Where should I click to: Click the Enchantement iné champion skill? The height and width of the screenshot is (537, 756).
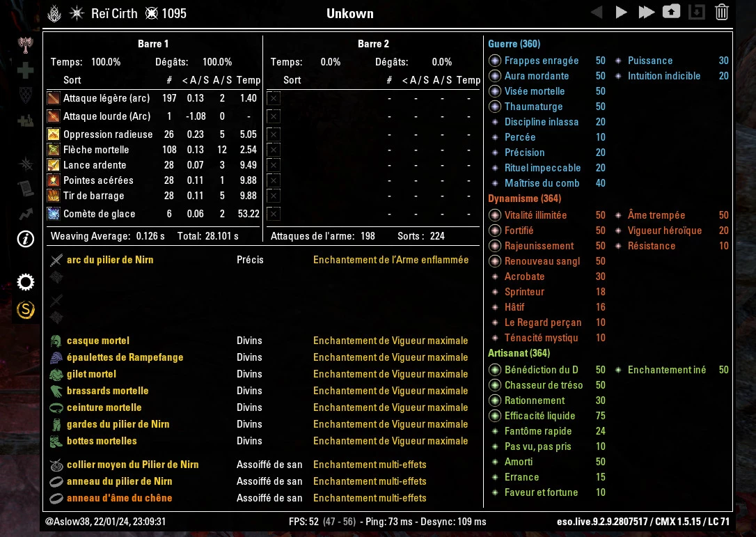(x=667, y=370)
